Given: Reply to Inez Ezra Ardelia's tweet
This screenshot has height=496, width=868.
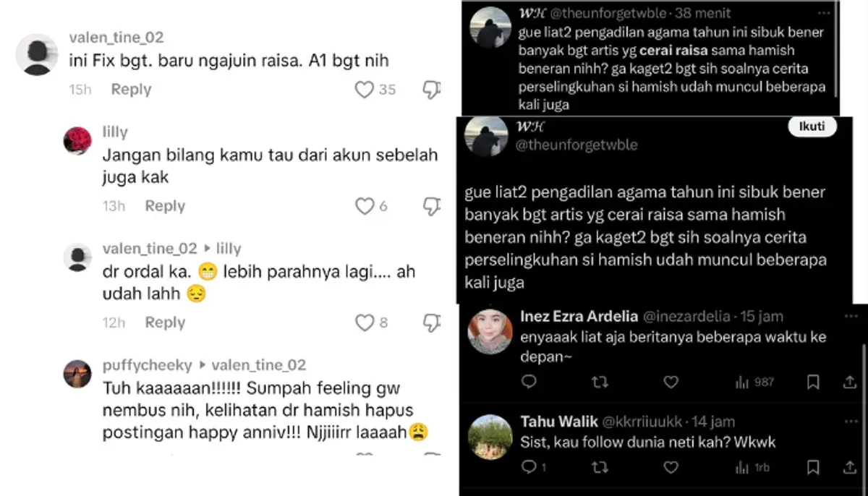Looking at the screenshot, I should pyautogui.click(x=529, y=382).
